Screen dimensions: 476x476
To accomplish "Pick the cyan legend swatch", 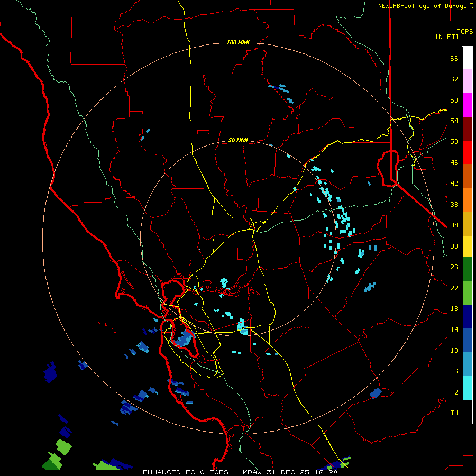I will pos(467,388).
